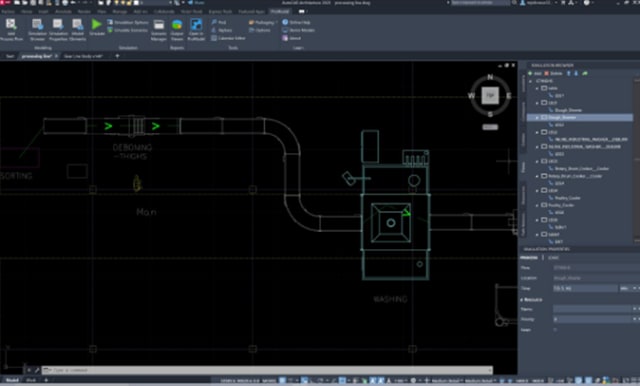Open Demo Models
The width and height of the screenshot is (640, 386).
pyautogui.click(x=298, y=30)
